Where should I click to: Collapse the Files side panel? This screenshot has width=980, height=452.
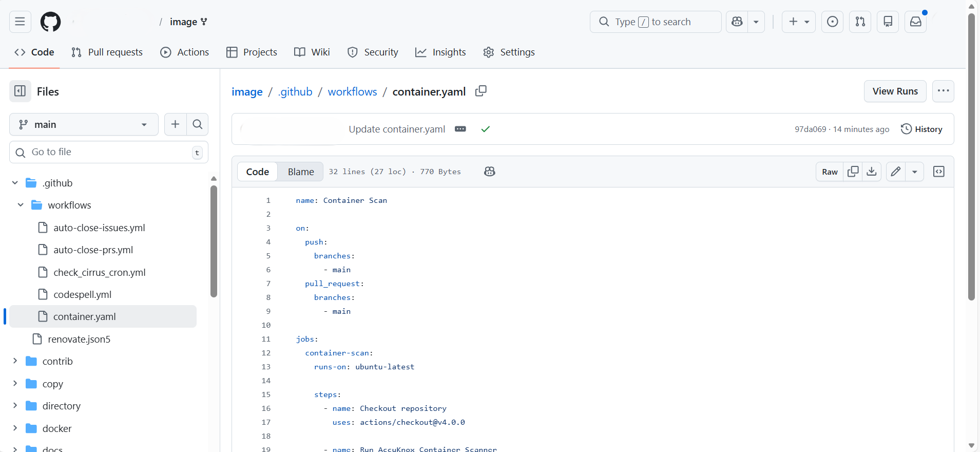click(x=20, y=91)
